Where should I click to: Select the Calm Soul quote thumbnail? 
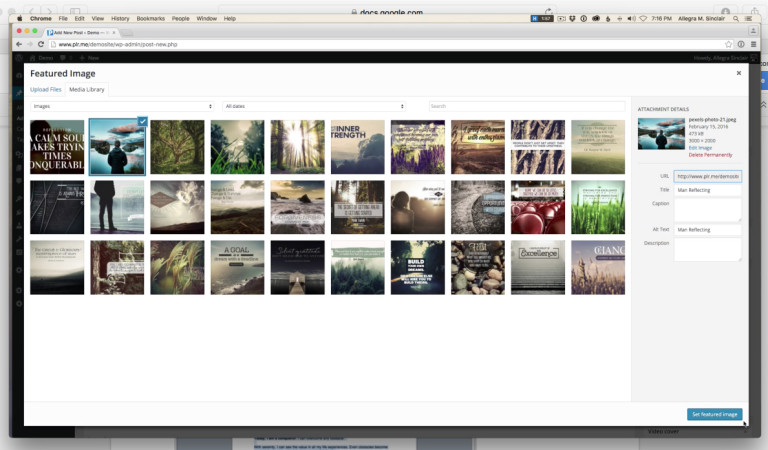[57, 147]
